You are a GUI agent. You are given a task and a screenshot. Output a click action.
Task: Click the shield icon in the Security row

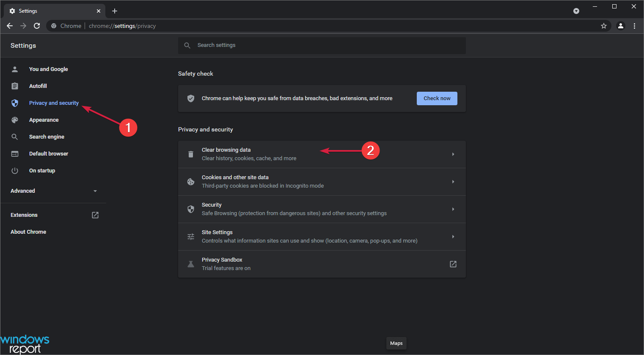click(191, 209)
